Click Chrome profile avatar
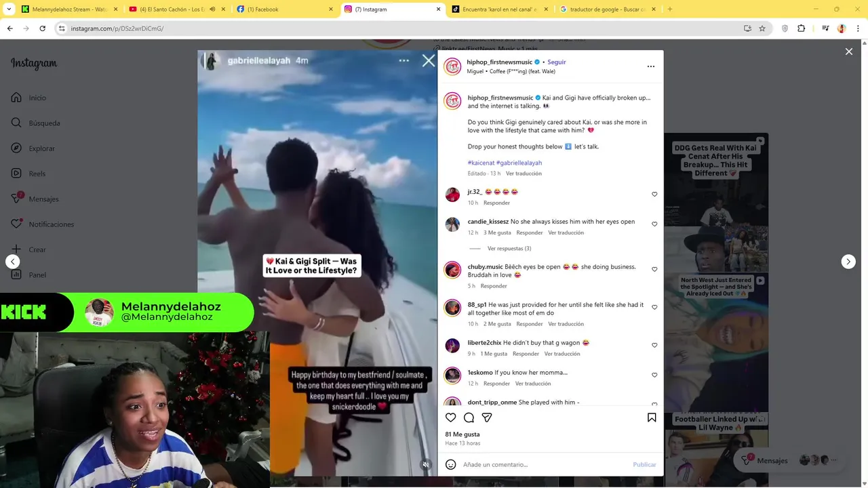868x488 pixels. click(x=842, y=28)
